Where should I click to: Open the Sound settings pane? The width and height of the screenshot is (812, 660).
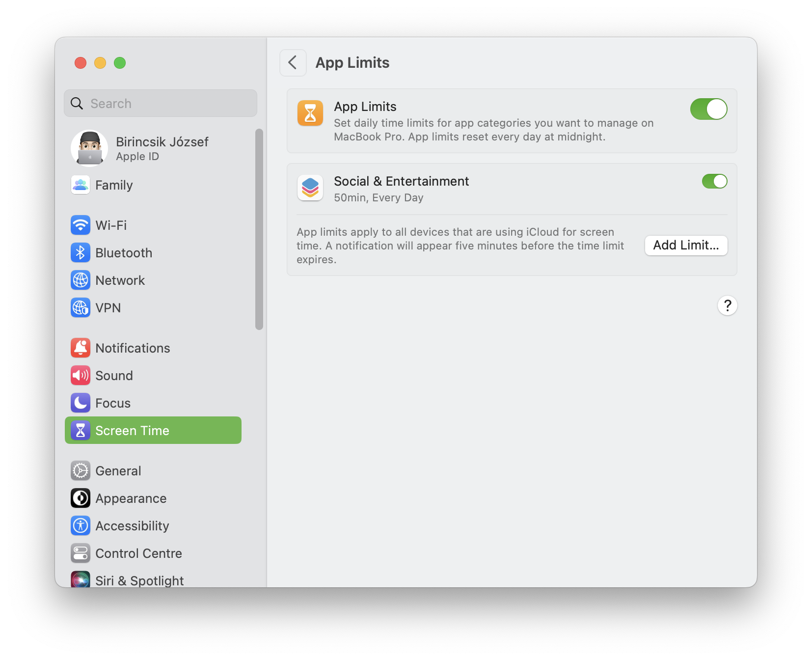point(153,376)
